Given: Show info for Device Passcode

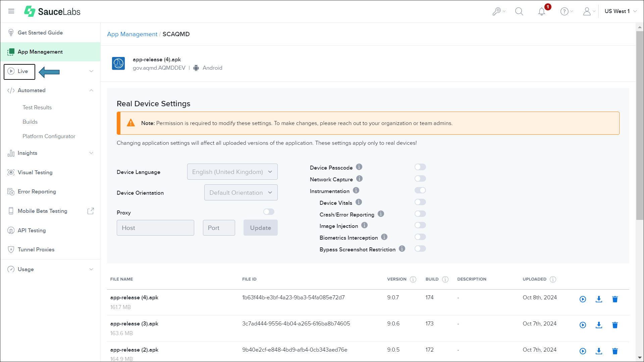Looking at the screenshot, I should pyautogui.click(x=359, y=167).
